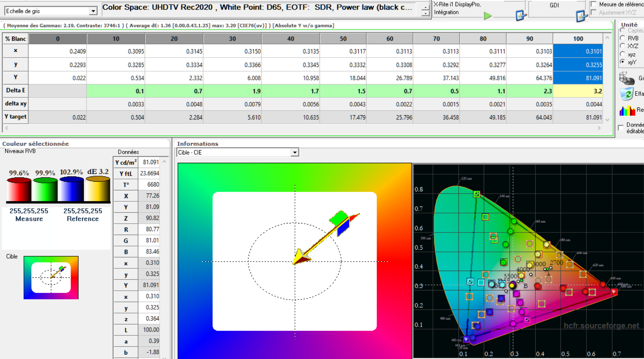Click the % Blanc corner header
The image size is (644, 359).
click(16, 39)
